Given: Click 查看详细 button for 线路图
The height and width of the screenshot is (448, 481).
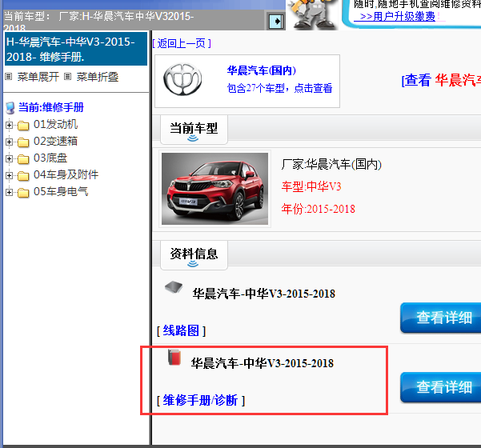Looking at the screenshot, I should point(441,318).
